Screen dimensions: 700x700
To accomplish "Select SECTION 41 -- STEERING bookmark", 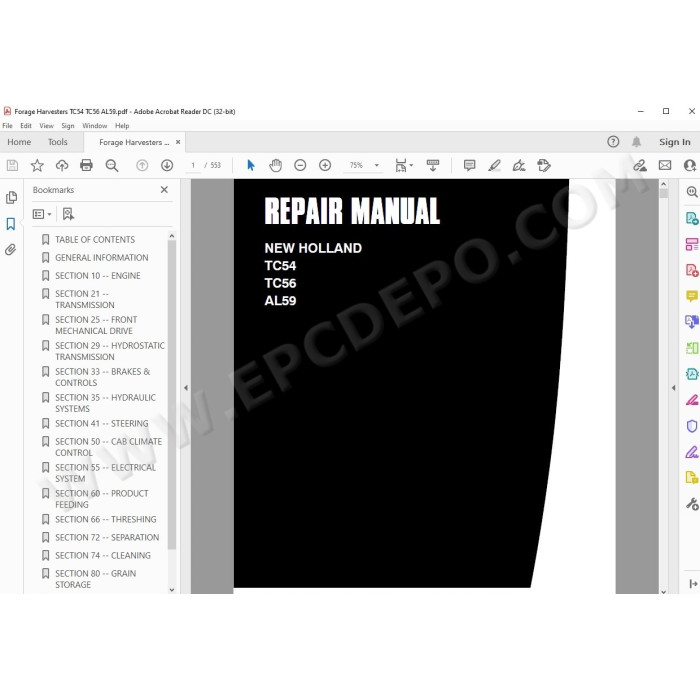I will pyautogui.click(x=101, y=423).
